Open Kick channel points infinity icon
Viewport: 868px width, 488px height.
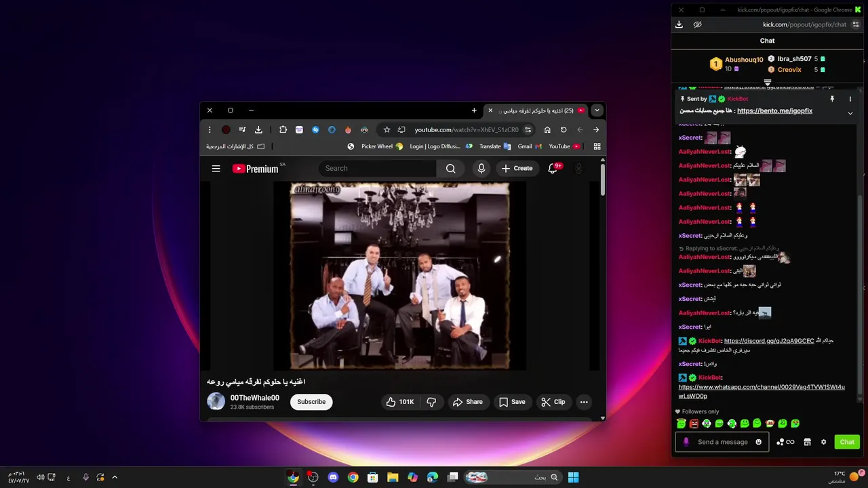pyautogui.click(x=785, y=442)
